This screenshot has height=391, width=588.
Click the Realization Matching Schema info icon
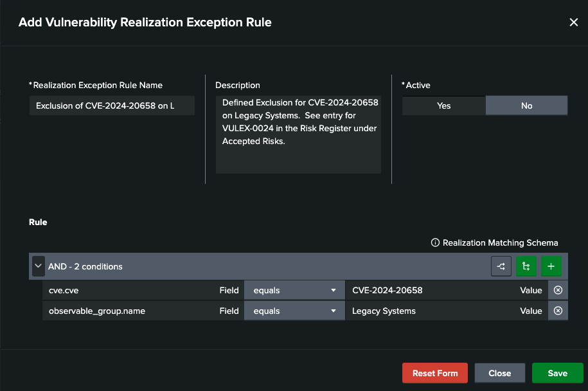pyautogui.click(x=437, y=242)
